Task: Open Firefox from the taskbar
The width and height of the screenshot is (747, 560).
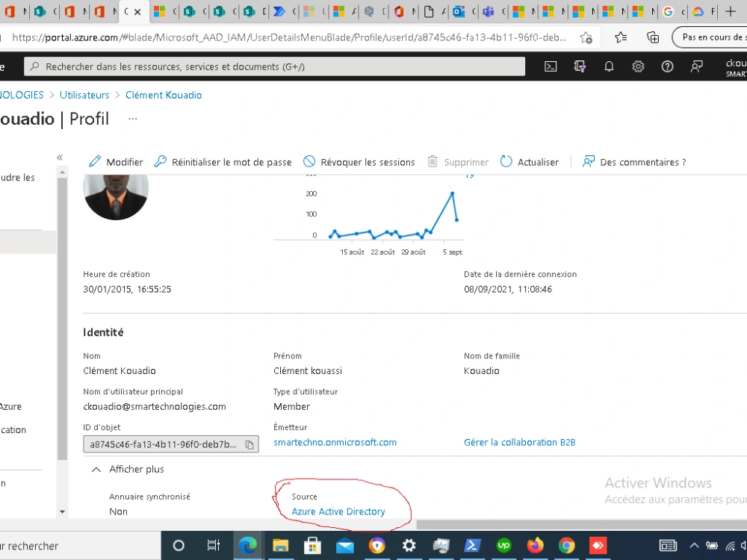Action: [x=535, y=545]
